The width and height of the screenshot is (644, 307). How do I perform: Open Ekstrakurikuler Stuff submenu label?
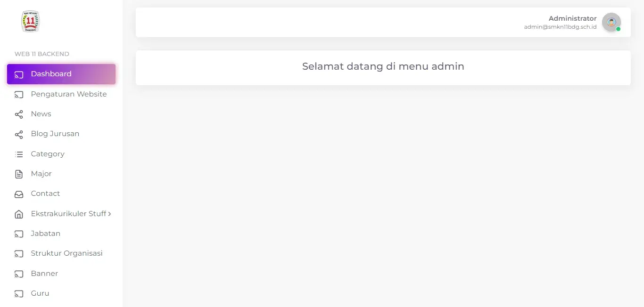(68, 214)
